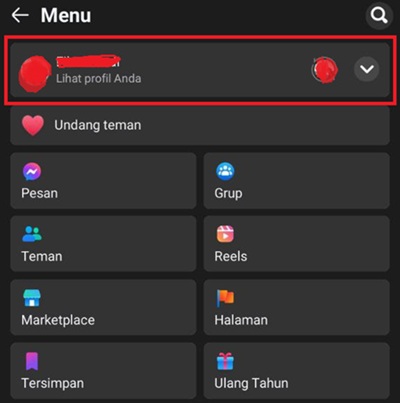The height and width of the screenshot is (403, 400).
Task: Tap the Messenger icon for Pesan
Action: 32,171
